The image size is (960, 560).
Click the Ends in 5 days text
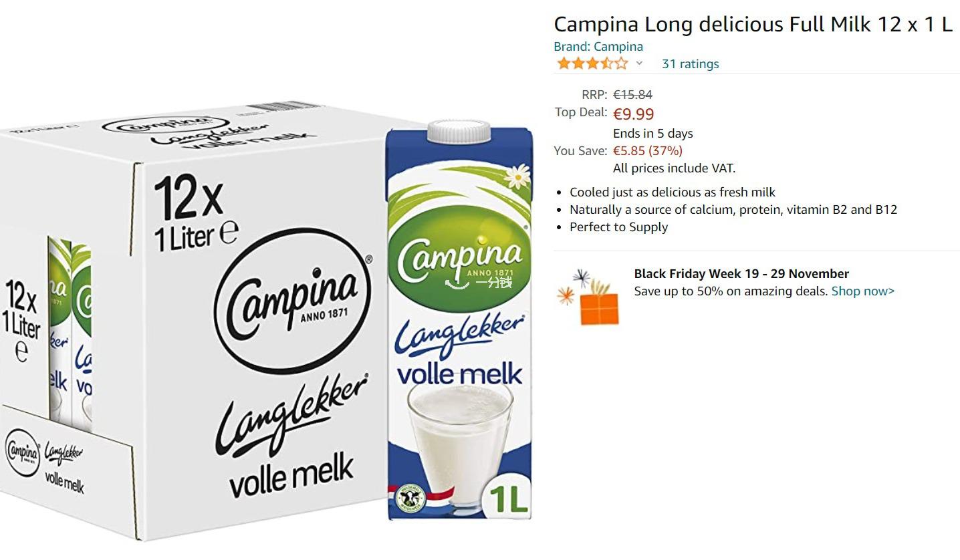652,134
